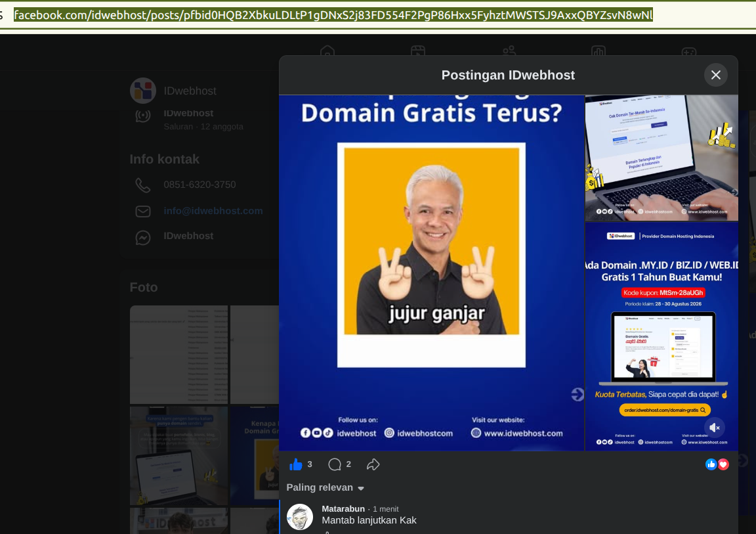This screenshot has height=534, width=756.
Task: Click the like count 3
Action: coord(310,464)
